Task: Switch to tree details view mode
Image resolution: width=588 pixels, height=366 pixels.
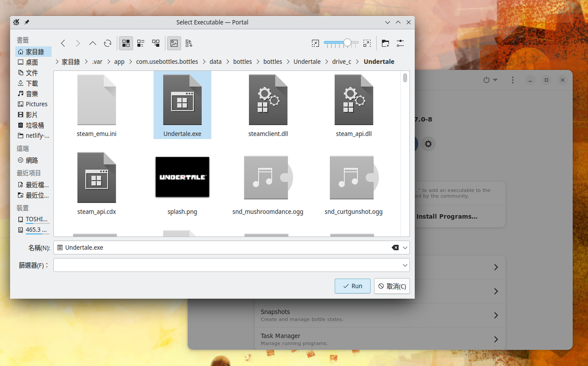Action: [156, 43]
